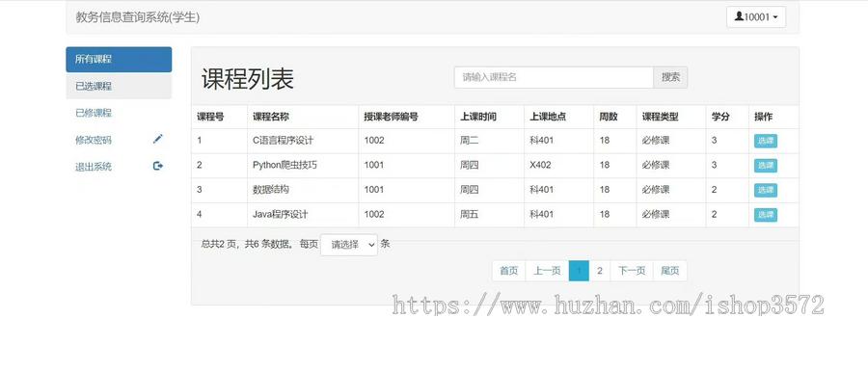Viewport: 868px width, 371px height.
Task: Go to 尾页 in pagination
Action: (x=670, y=271)
